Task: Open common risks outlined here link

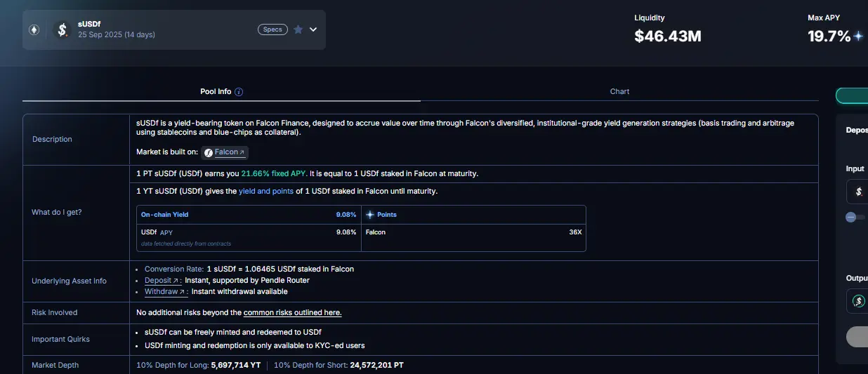Action: 293,312
